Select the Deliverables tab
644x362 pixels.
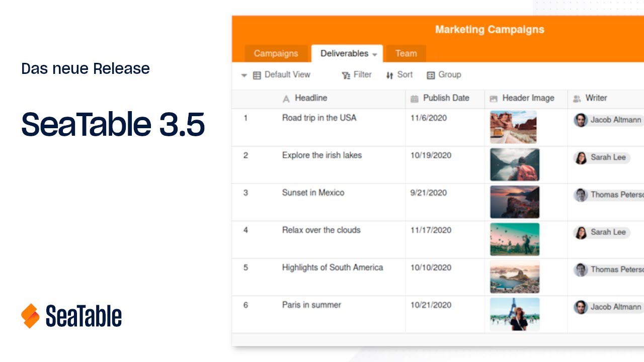[347, 53]
